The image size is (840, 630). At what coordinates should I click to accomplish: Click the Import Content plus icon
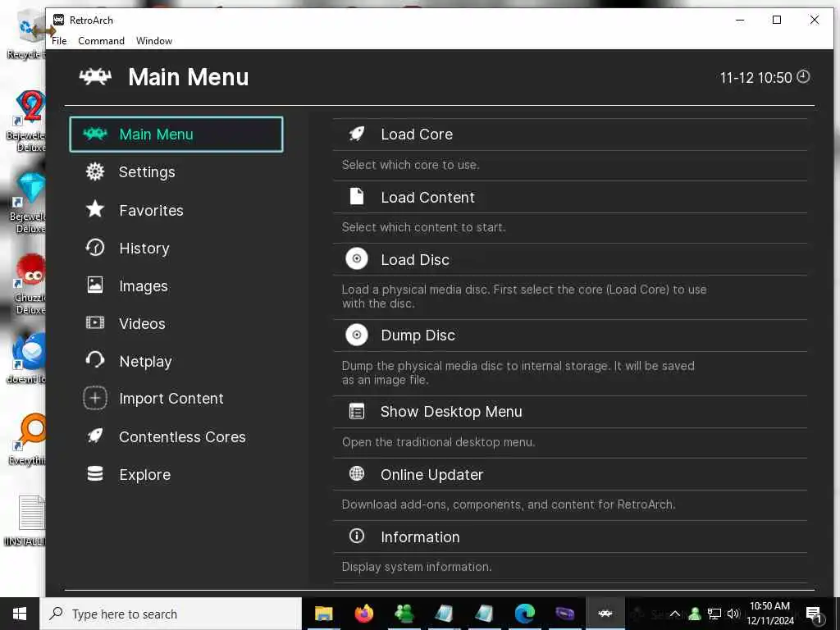(95, 398)
